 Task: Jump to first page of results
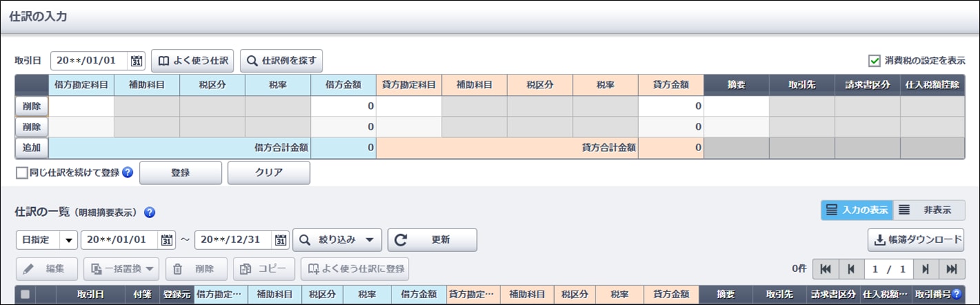tap(825, 269)
